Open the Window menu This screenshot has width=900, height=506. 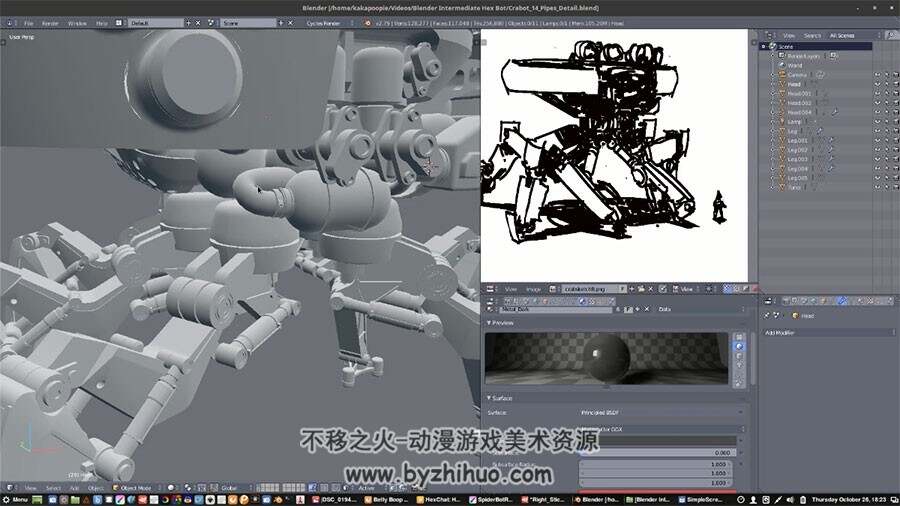[77, 23]
